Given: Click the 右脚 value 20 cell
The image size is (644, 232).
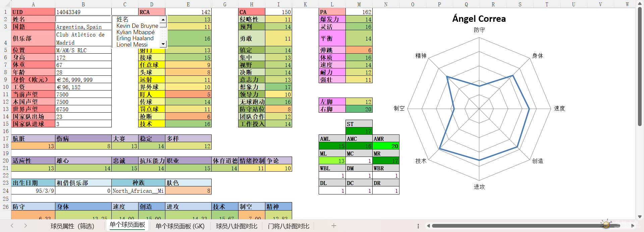Looking at the screenshot, I should click(x=359, y=109).
